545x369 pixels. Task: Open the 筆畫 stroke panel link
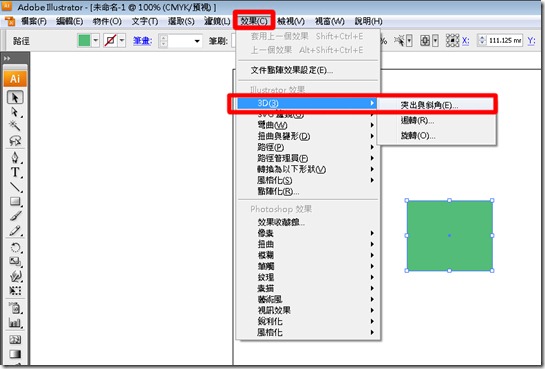[142, 41]
